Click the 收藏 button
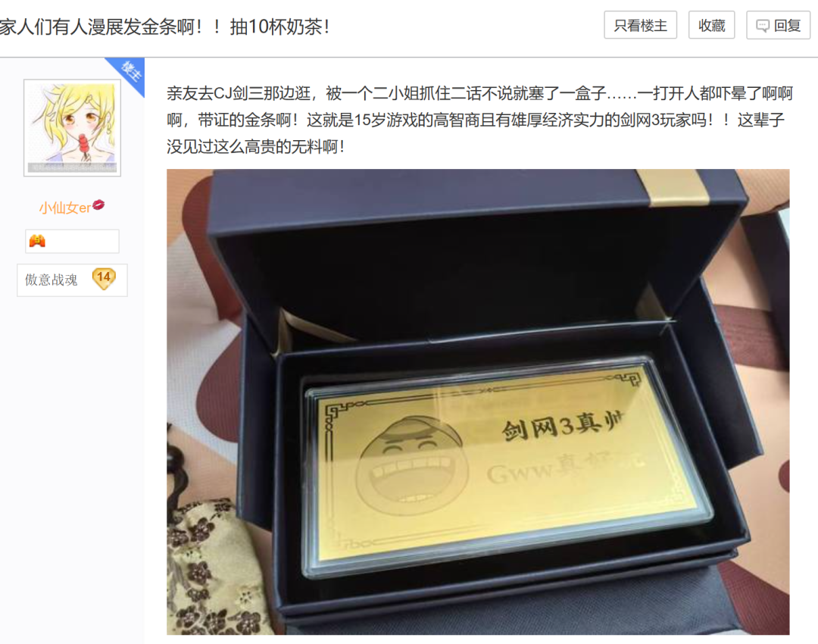 click(x=711, y=25)
